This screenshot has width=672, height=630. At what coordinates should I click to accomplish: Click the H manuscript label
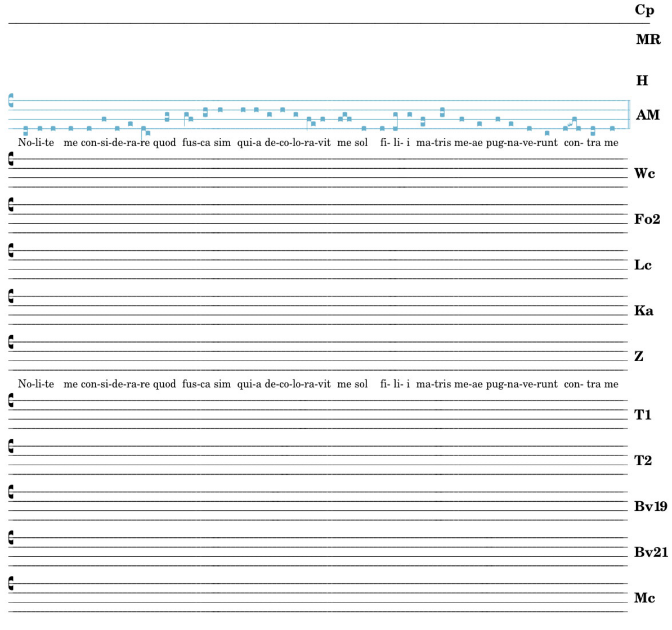pyautogui.click(x=642, y=80)
